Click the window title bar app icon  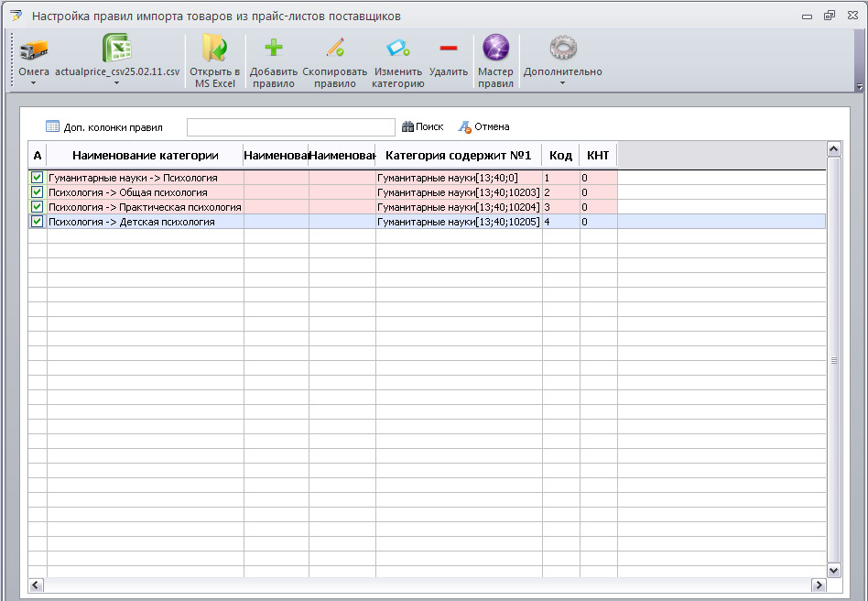pos(16,16)
